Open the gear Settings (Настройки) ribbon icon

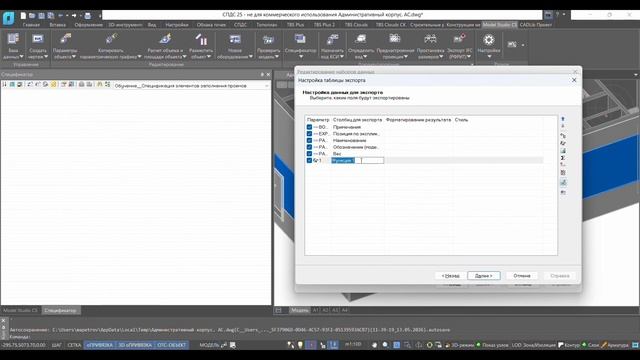(489, 40)
